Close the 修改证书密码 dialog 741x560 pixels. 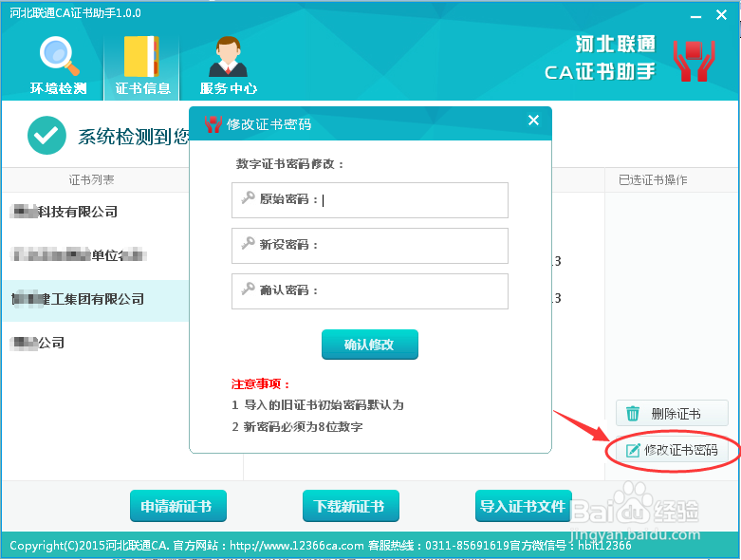533,121
